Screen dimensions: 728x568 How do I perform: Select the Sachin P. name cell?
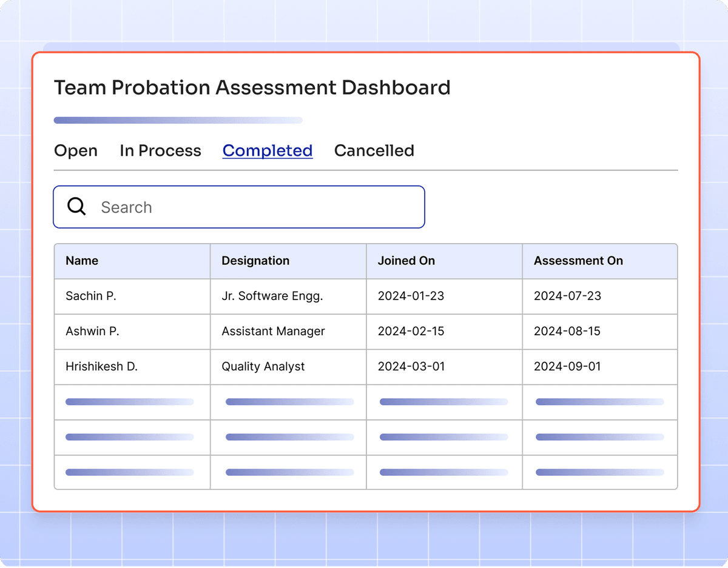[132, 296]
